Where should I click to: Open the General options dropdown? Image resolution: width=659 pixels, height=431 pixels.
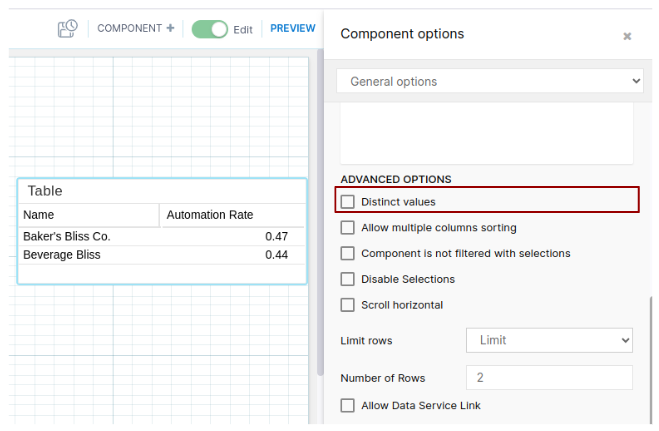pyautogui.click(x=489, y=82)
